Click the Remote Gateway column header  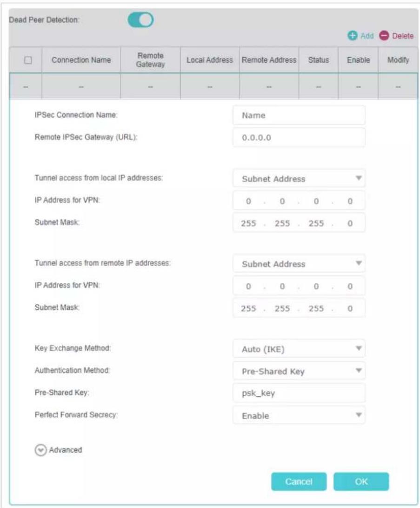[x=150, y=60]
